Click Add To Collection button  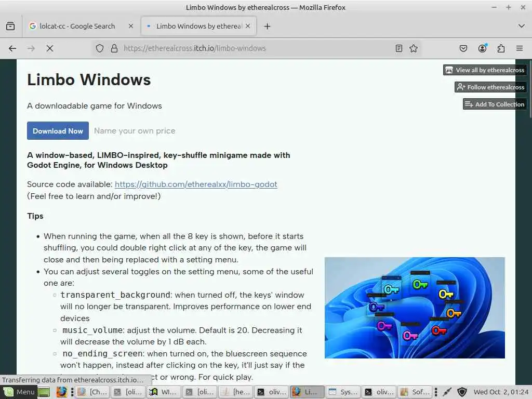point(495,104)
